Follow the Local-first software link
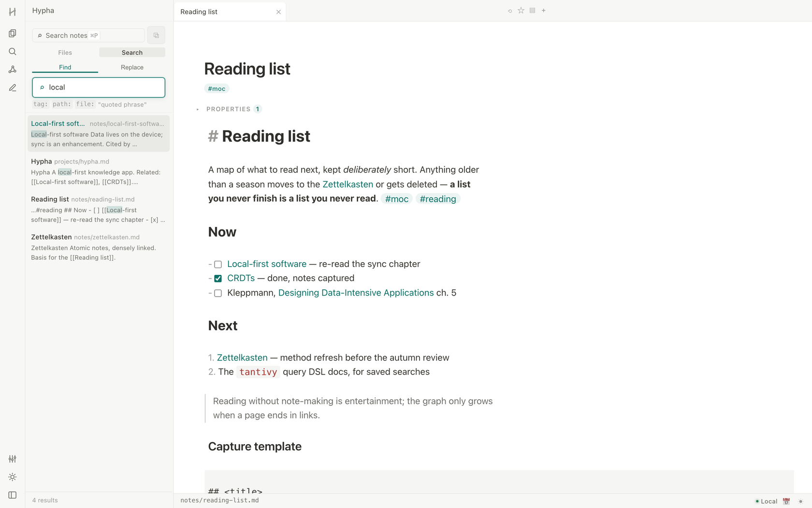 [x=267, y=264]
